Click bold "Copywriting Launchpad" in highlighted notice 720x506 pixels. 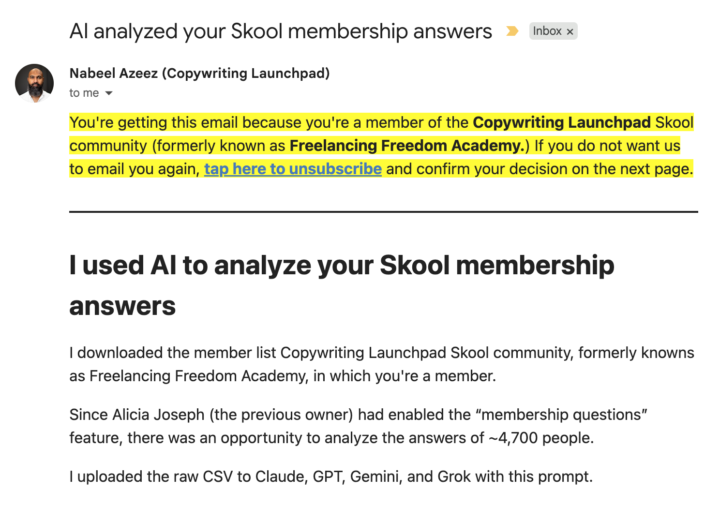tap(562, 123)
